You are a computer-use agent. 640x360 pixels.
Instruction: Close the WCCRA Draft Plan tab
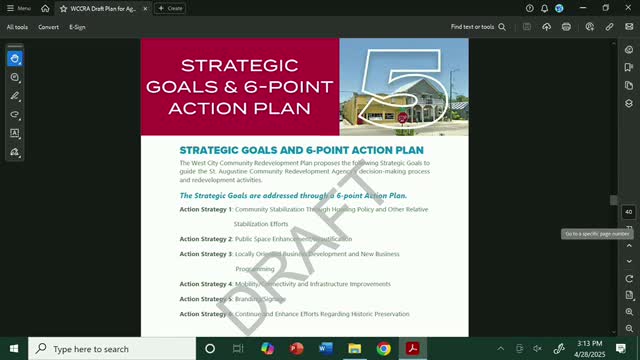tap(145, 9)
